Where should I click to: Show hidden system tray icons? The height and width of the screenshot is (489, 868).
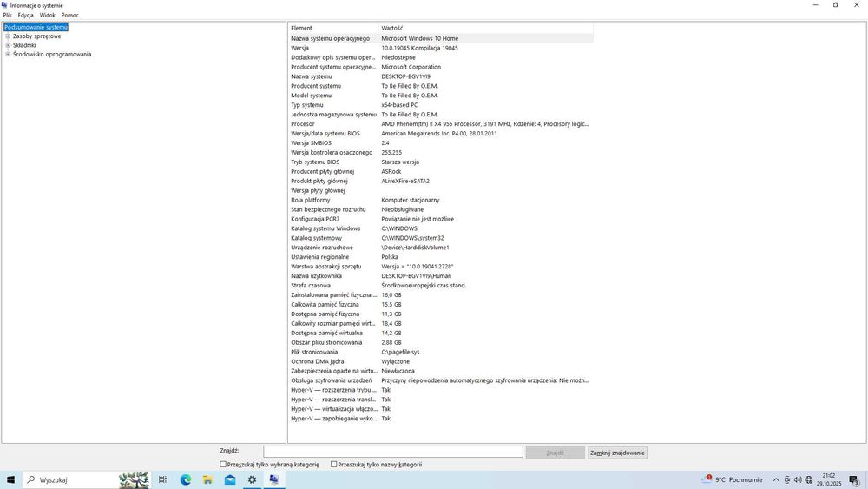click(x=776, y=479)
